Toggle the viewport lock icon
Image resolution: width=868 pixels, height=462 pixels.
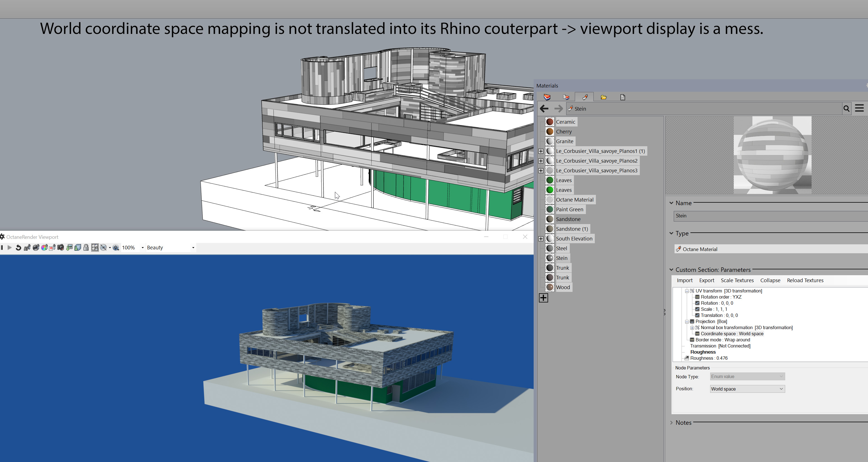pos(86,248)
